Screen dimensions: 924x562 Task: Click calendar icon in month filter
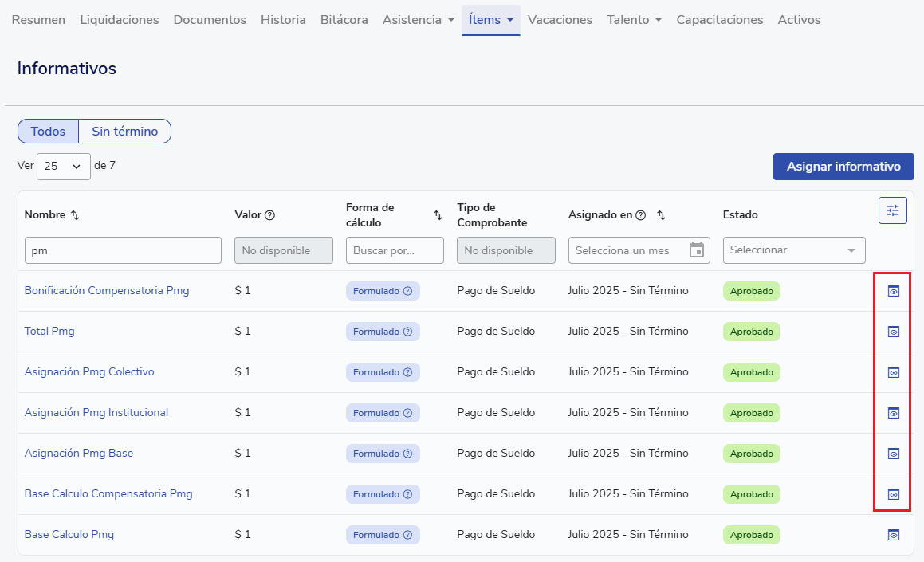click(696, 250)
